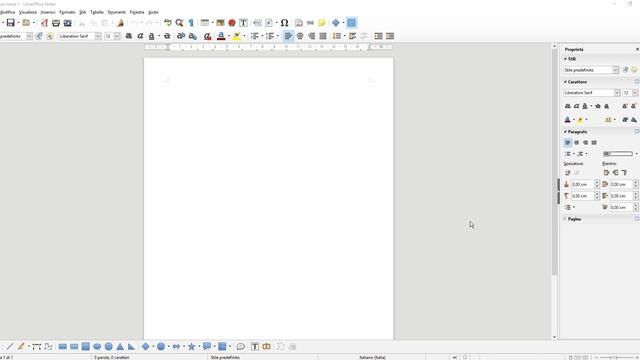This screenshot has height=360, width=640.
Task: Run the spelling check icon
Action: [168, 23]
